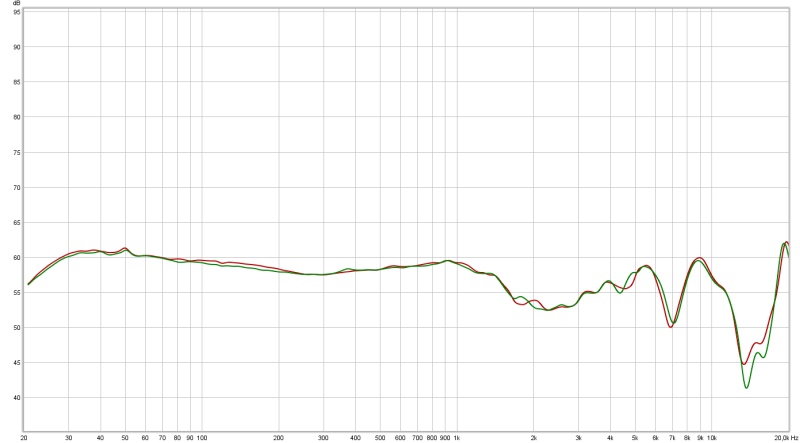
Task: Select the 1k frequency axis label
Action: point(456,438)
